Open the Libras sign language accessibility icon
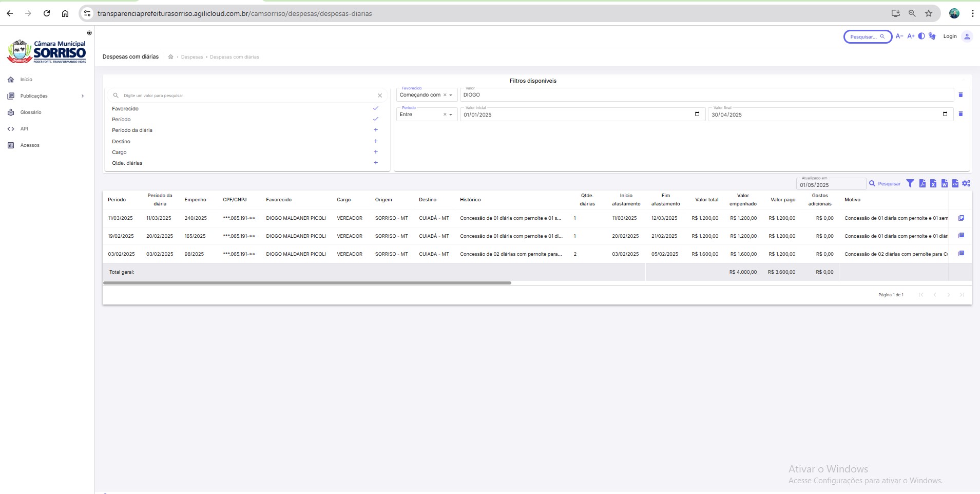Image resolution: width=980 pixels, height=494 pixels. (932, 36)
